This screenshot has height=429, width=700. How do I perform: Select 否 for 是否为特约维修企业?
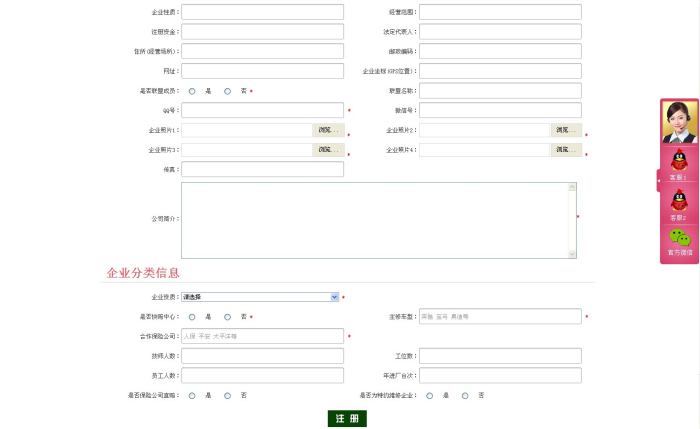[x=465, y=396]
